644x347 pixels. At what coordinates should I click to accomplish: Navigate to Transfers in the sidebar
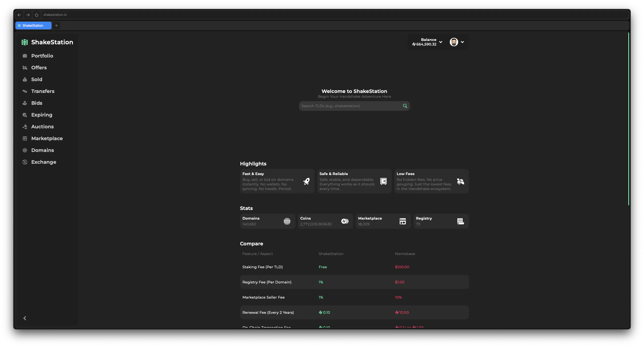click(42, 91)
